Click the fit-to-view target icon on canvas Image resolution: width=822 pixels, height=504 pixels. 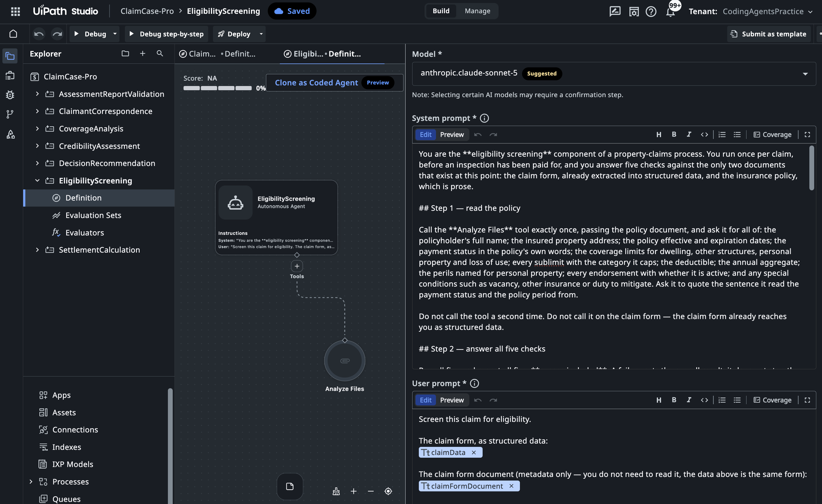pos(388,491)
